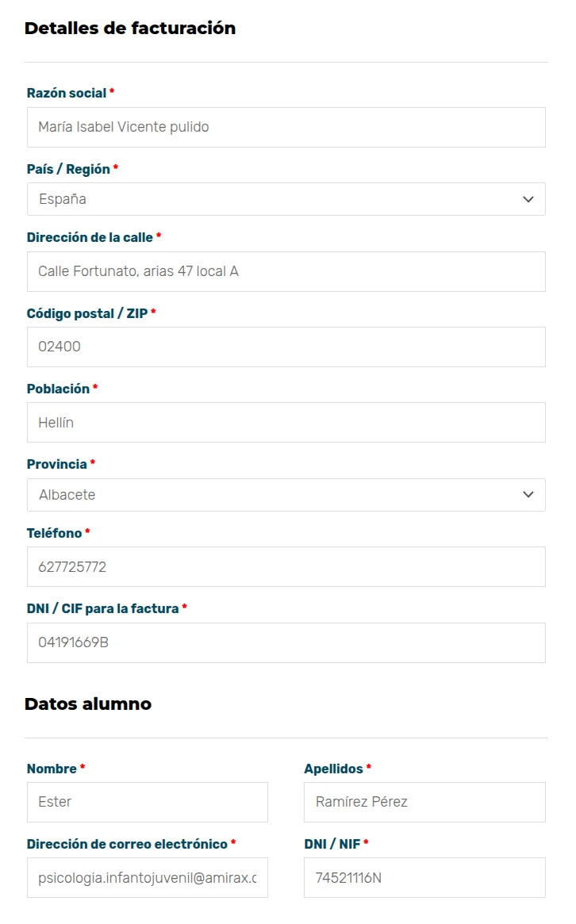
Task: Click the Razón social label
Action: pos(67,93)
